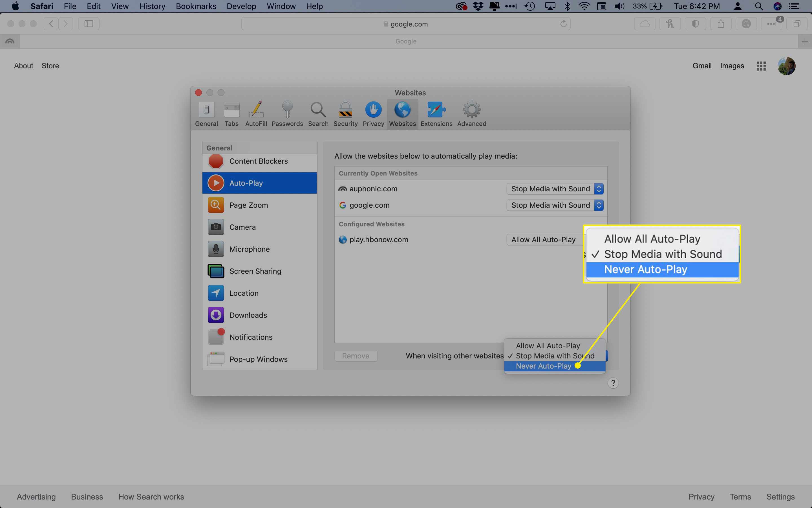Select the Websites preferences pane
Image resolution: width=812 pixels, height=508 pixels.
(402, 114)
